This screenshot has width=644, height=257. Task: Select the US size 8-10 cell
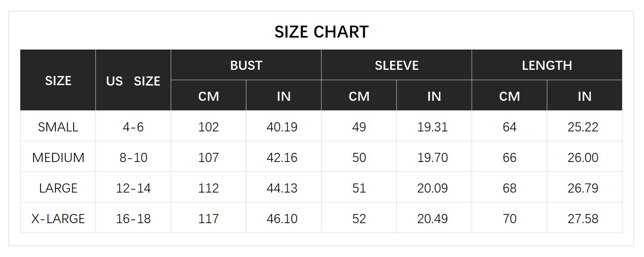(x=133, y=157)
